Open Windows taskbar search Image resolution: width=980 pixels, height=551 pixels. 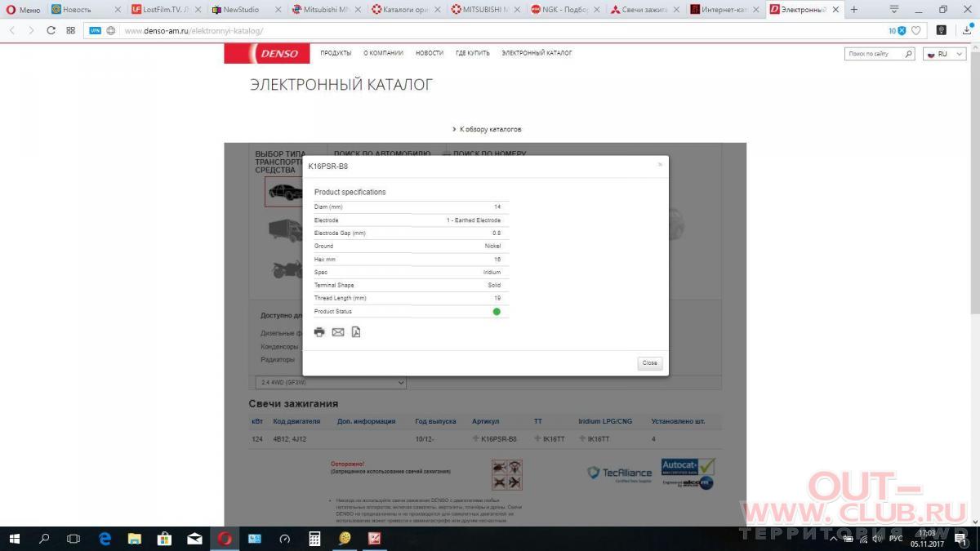[x=44, y=539]
